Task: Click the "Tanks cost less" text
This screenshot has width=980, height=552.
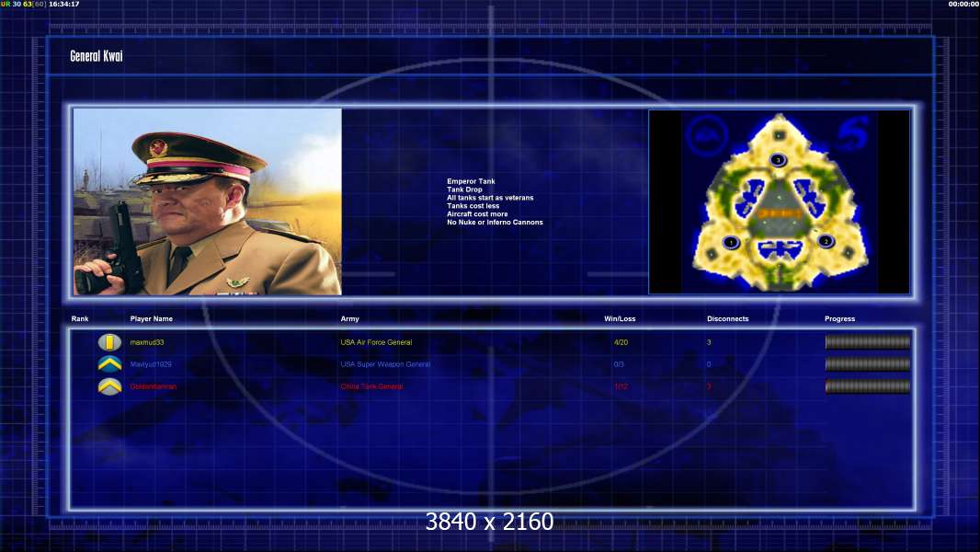Action: click(x=473, y=206)
